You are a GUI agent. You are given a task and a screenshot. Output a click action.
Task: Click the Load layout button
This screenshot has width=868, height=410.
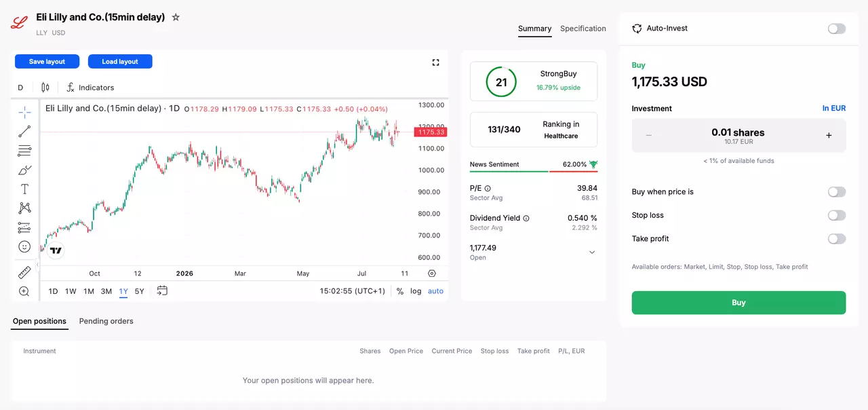[x=120, y=62]
